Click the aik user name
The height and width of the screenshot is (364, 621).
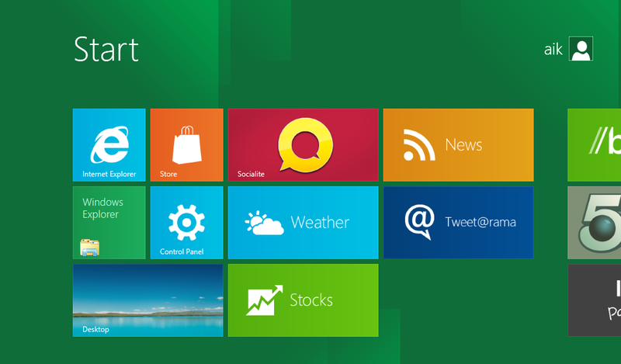coord(553,50)
